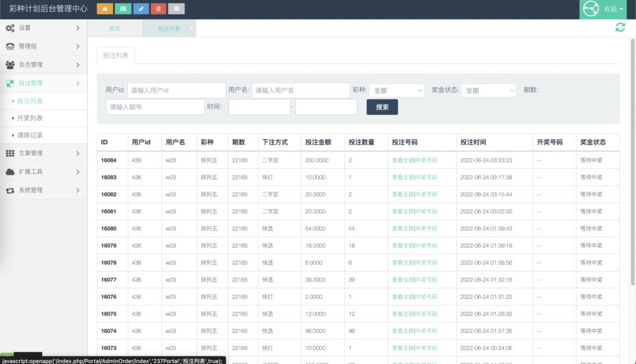Click the green refresh icon
The width and height of the screenshot is (636, 364).
(x=620, y=27)
